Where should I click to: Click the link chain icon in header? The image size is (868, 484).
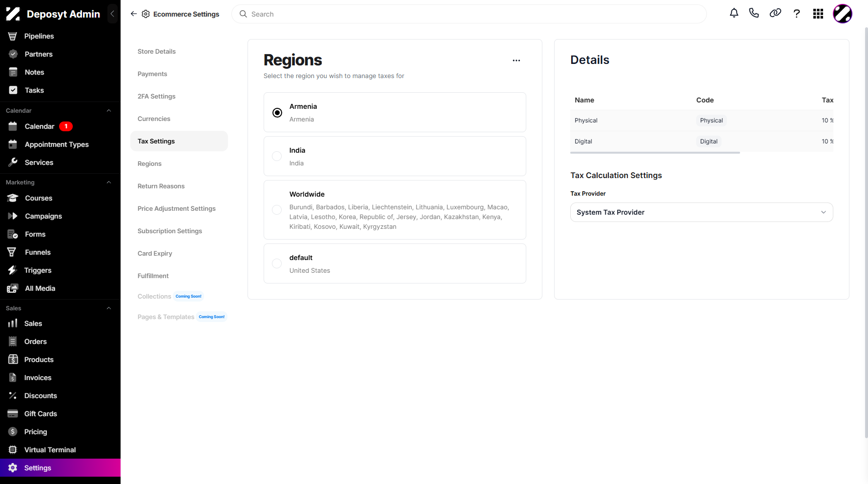[x=775, y=13]
